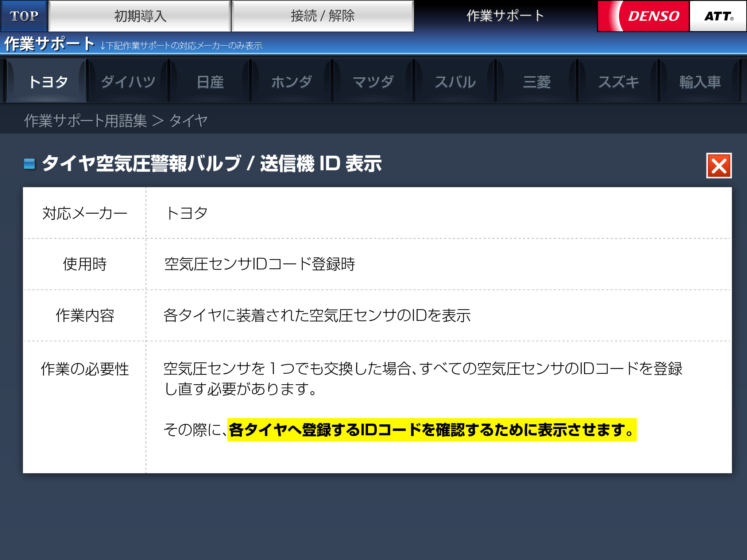Switch to the ダイハツ maker tab

(128, 82)
